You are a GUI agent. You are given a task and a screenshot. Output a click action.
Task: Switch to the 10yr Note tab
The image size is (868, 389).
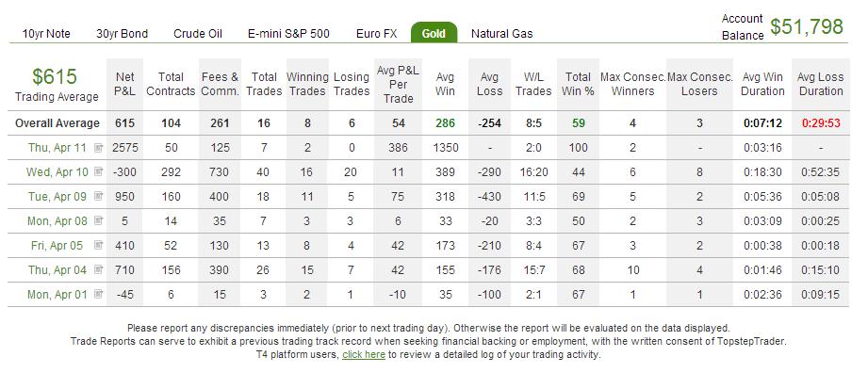click(x=46, y=34)
